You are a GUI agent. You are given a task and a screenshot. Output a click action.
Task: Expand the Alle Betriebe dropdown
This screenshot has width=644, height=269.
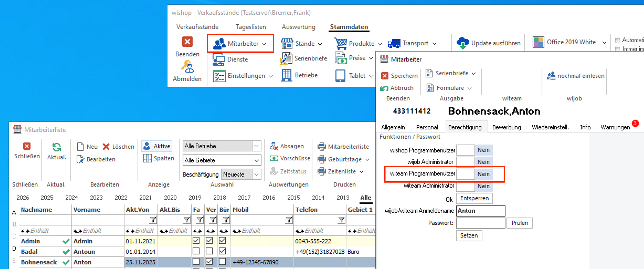256,146
